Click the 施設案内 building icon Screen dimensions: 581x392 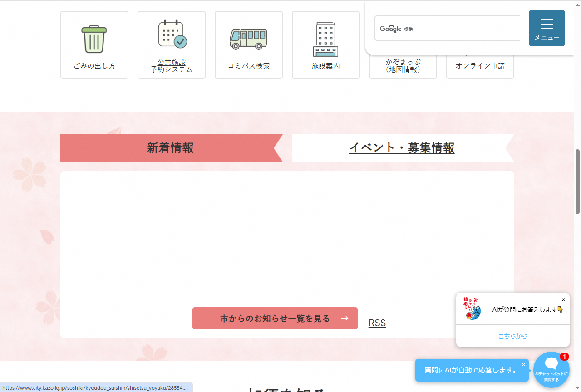[325, 44]
